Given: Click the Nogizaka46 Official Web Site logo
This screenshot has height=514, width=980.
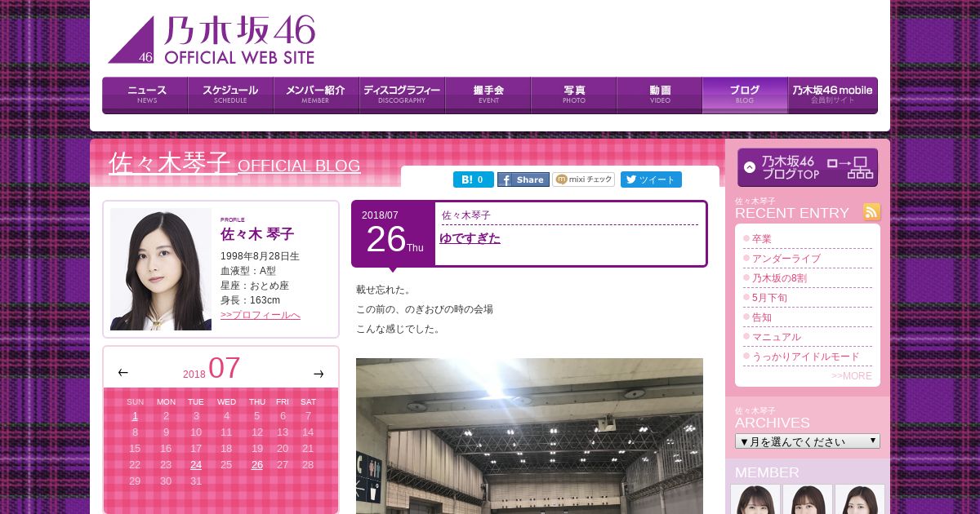Looking at the screenshot, I should click(x=212, y=39).
